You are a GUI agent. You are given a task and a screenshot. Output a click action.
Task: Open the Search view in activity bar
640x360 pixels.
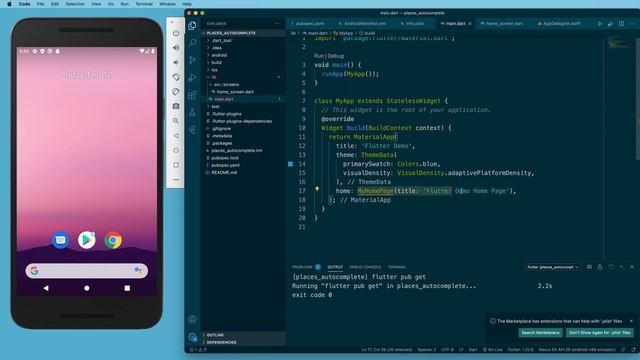click(192, 43)
